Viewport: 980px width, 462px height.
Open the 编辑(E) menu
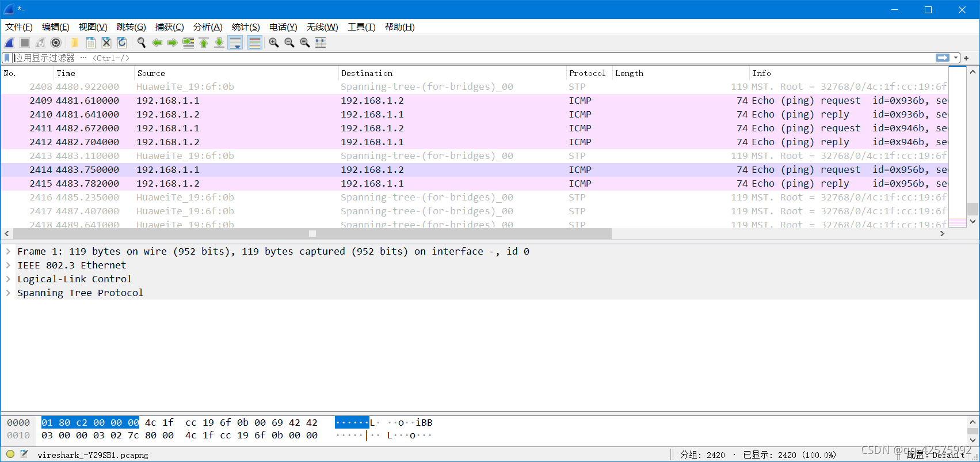56,27
